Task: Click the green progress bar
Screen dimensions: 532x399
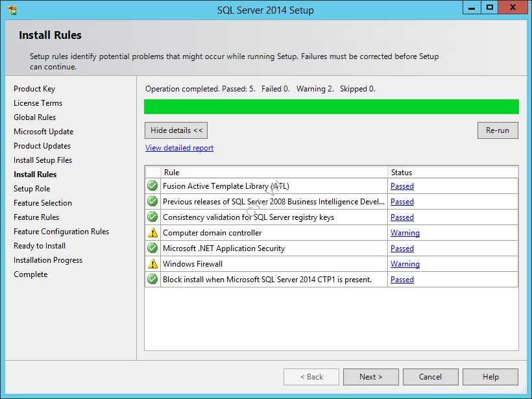Action: (332, 106)
